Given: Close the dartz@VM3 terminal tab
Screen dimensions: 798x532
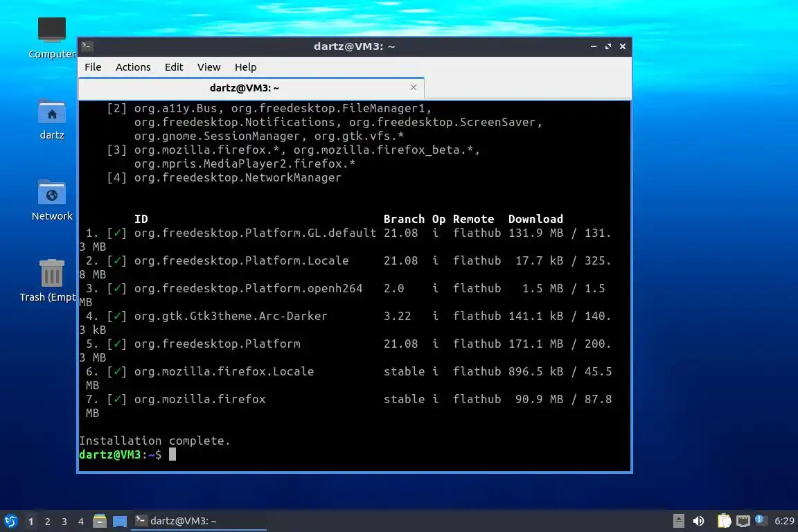Looking at the screenshot, I should [x=414, y=87].
